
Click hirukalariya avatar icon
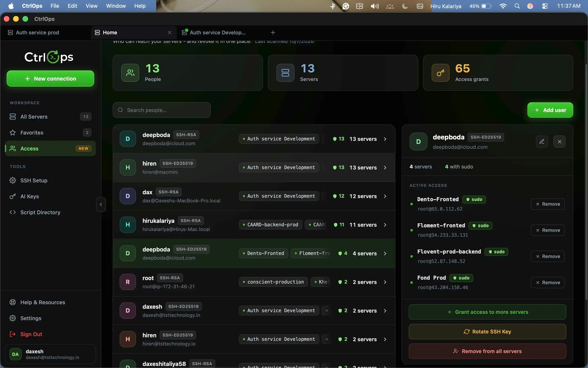click(128, 225)
